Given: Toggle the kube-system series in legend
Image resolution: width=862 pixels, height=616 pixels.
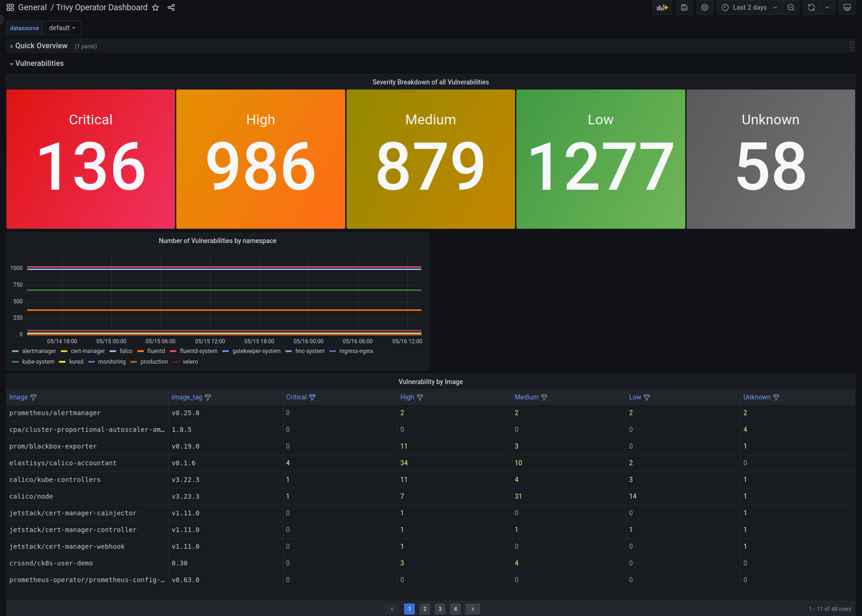Looking at the screenshot, I should (38, 362).
